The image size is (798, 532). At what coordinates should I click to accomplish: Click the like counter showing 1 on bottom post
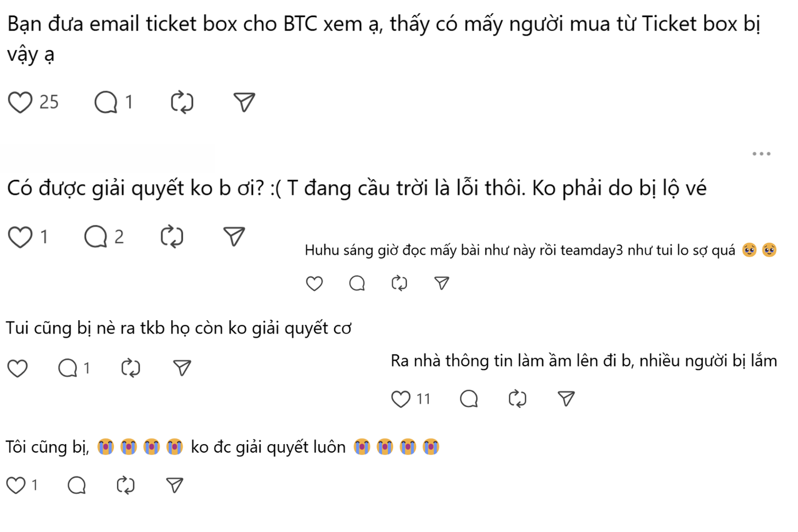tap(33, 485)
